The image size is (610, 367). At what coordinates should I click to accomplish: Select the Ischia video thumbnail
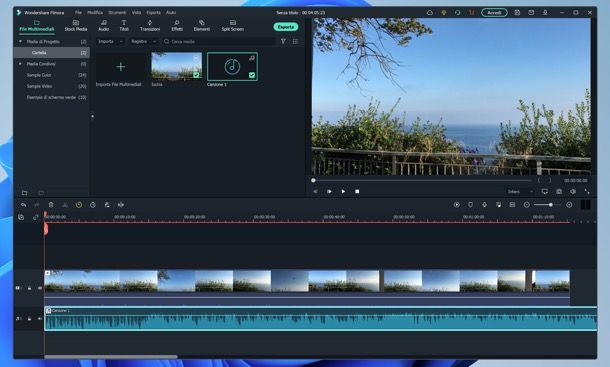(177, 67)
